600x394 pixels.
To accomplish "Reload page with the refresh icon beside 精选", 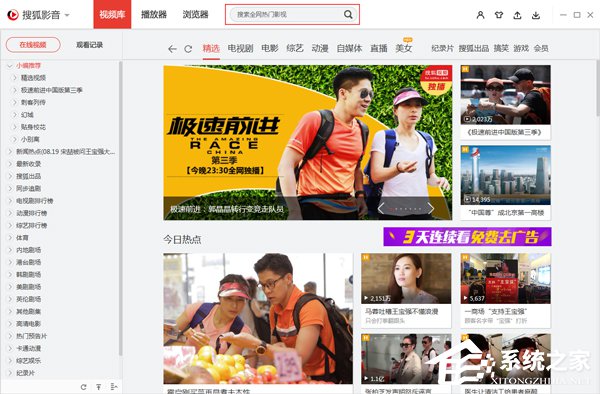I will (x=188, y=49).
